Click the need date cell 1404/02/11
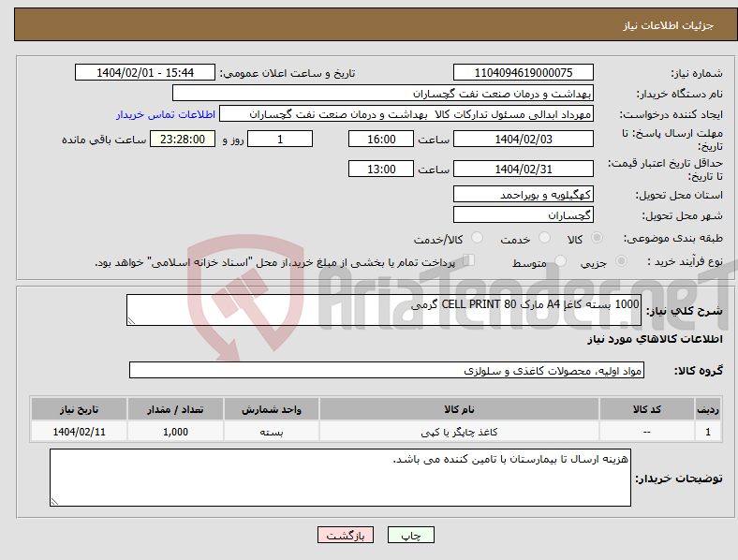 pyautogui.click(x=79, y=432)
